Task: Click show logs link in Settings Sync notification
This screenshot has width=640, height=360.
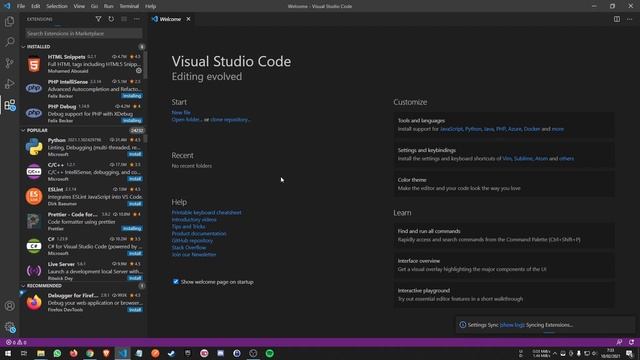Action: [512, 325]
